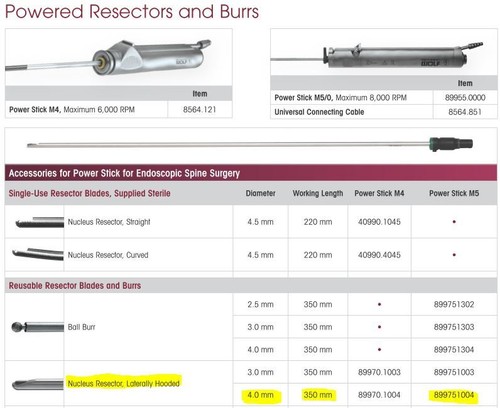Click the highlighted 350 mm working length
This screenshot has height=408, width=500.
pos(318,395)
